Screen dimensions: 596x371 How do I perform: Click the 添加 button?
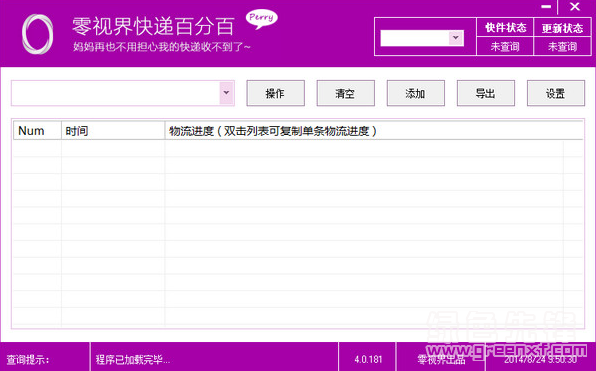pos(415,93)
